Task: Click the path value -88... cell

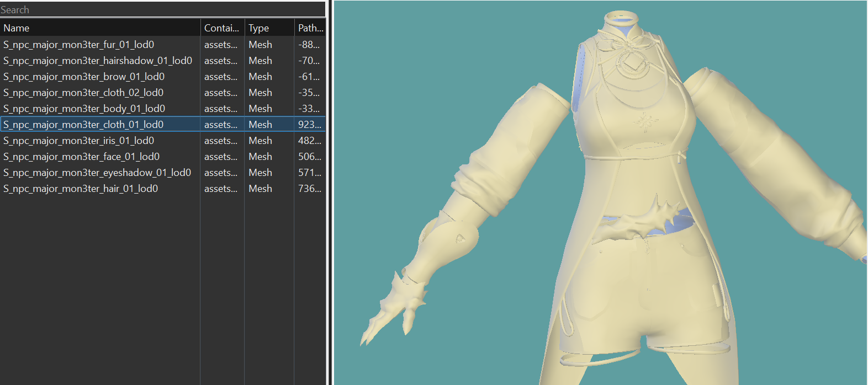Action: [310, 45]
